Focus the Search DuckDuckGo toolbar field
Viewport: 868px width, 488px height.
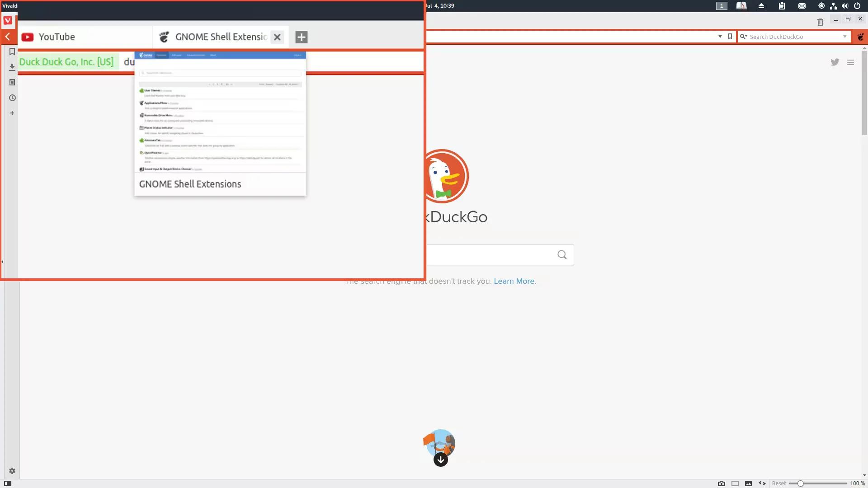(x=795, y=37)
